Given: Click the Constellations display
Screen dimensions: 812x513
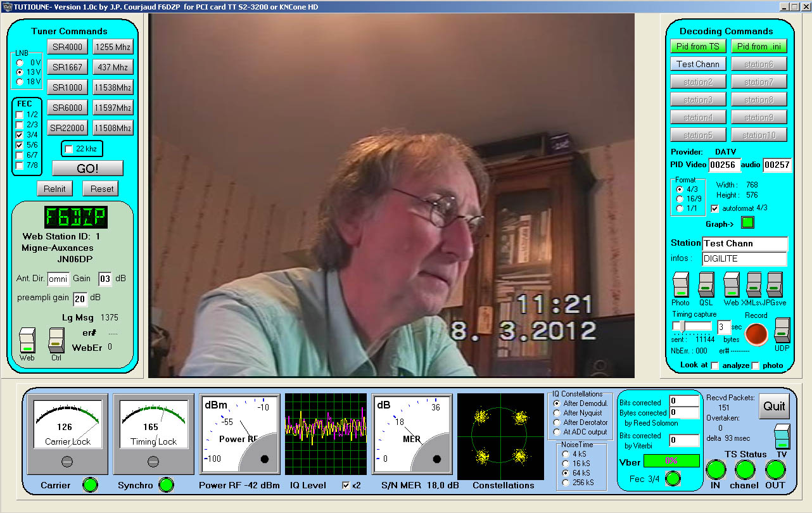Looking at the screenshot, I should coord(500,436).
